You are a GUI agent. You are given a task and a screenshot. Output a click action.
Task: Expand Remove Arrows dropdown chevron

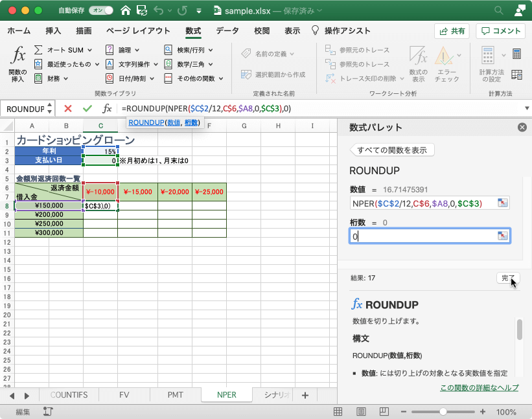point(402,78)
